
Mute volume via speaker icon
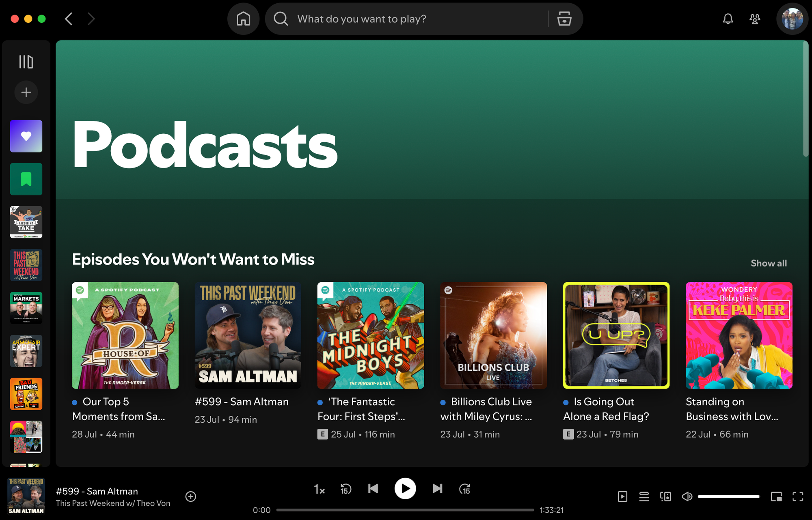pyautogui.click(x=687, y=496)
